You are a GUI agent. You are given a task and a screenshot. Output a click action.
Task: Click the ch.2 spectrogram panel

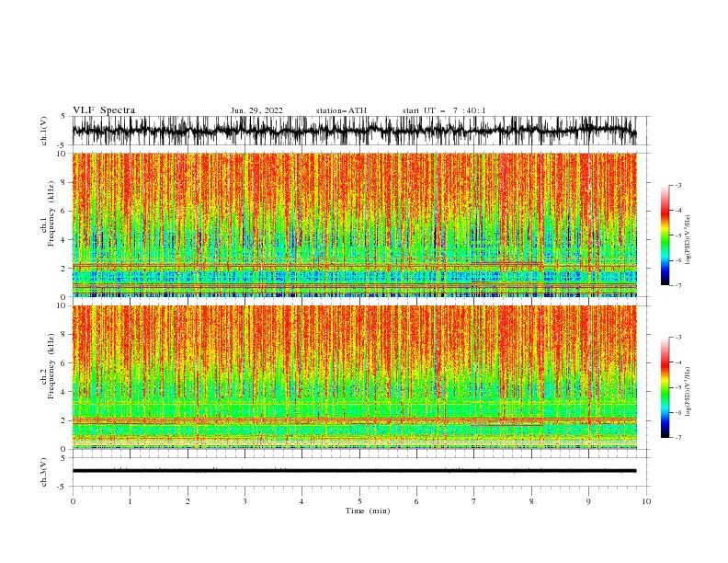(355, 377)
